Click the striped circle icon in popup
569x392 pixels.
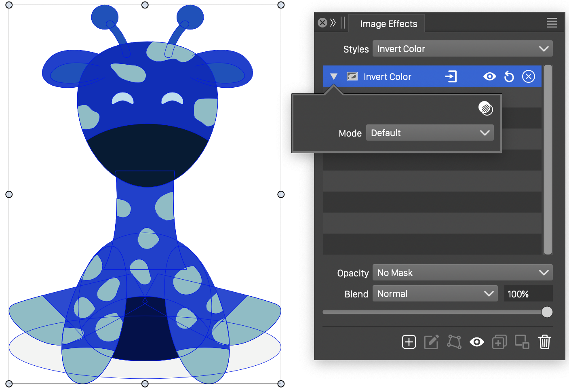tap(485, 108)
